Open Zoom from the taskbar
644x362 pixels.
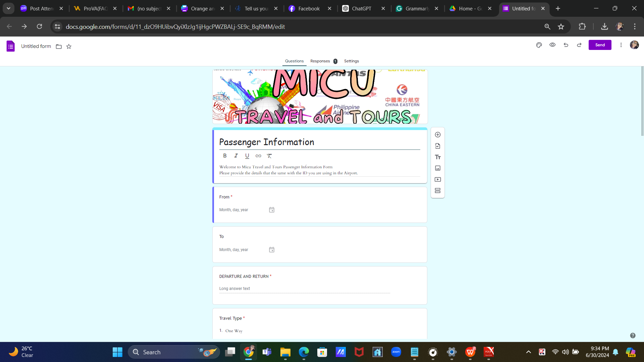click(396, 352)
